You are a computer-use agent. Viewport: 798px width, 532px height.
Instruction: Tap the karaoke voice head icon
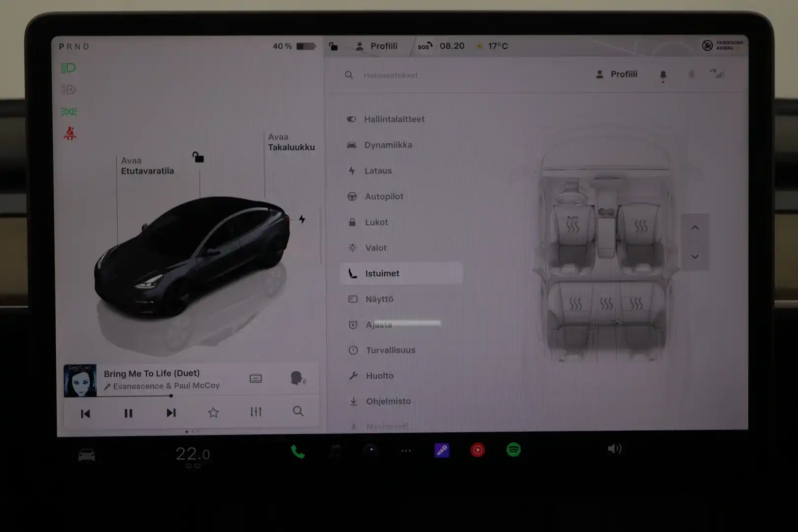[298, 378]
